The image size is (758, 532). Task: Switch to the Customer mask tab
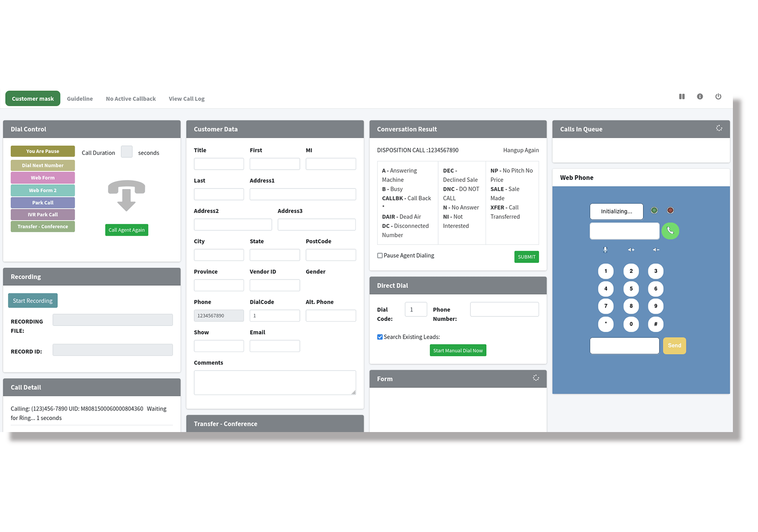point(32,98)
